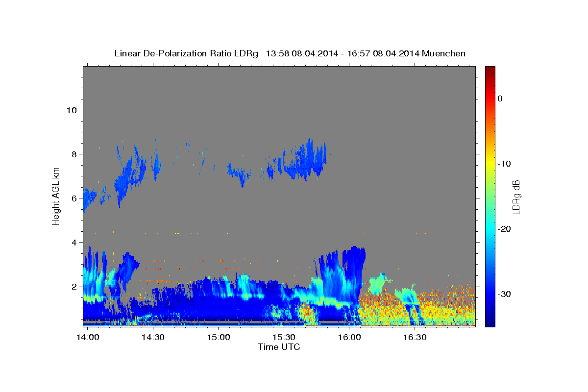
Task: Click the 16:00 time tick label
Action: [349, 337]
